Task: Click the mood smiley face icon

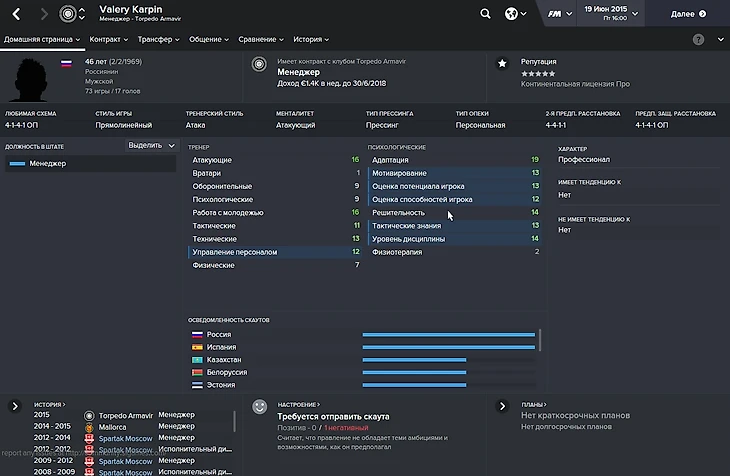Action: [260, 407]
